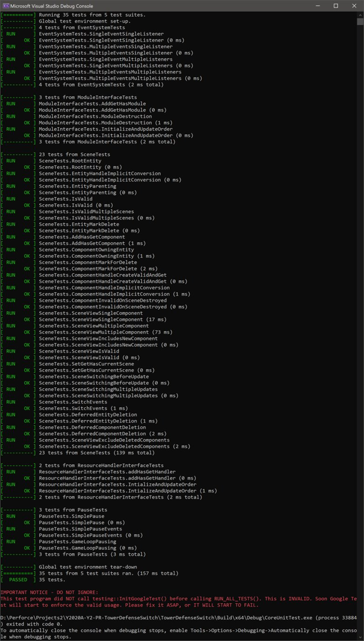This screenshot has width=364, height=641.
Task: Click 'SceneTests.IsValidMultipleScenes (0 ms)' line
Action: coord(97,218)
